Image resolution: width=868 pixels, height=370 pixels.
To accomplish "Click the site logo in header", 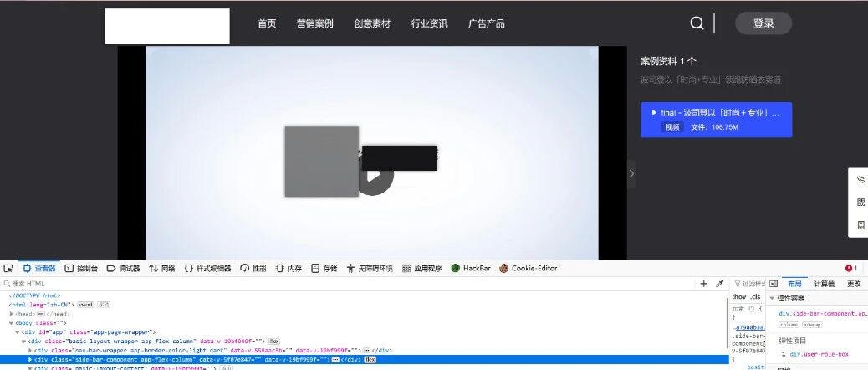I will pos(167,26).
